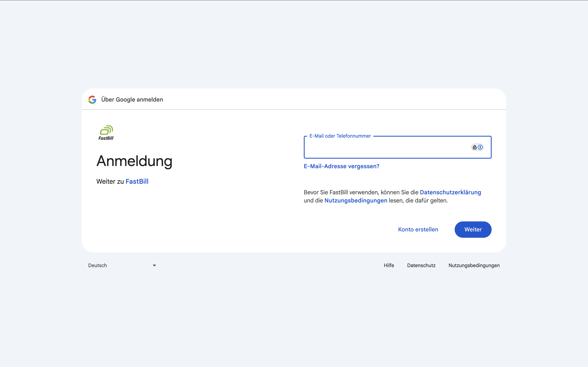This screenshot has height=367, width=588.
Task: Open the Datenschutzerklärung link
Action: tap(450, 192)
